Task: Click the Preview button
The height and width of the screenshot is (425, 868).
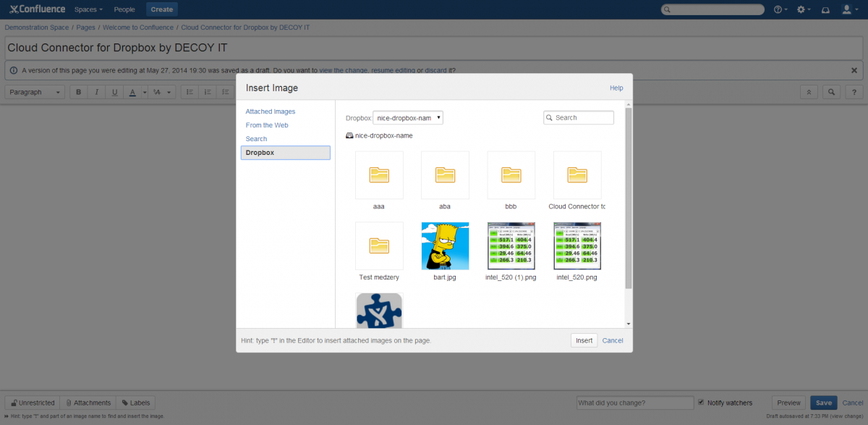Action: pyautogui.click(x=789, y=403)
